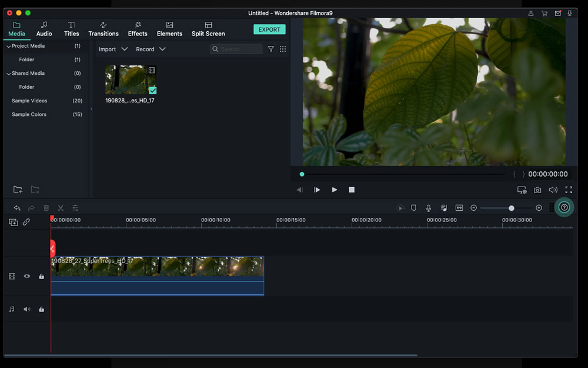Click the timeline zoom in plus

click(539, 208)
